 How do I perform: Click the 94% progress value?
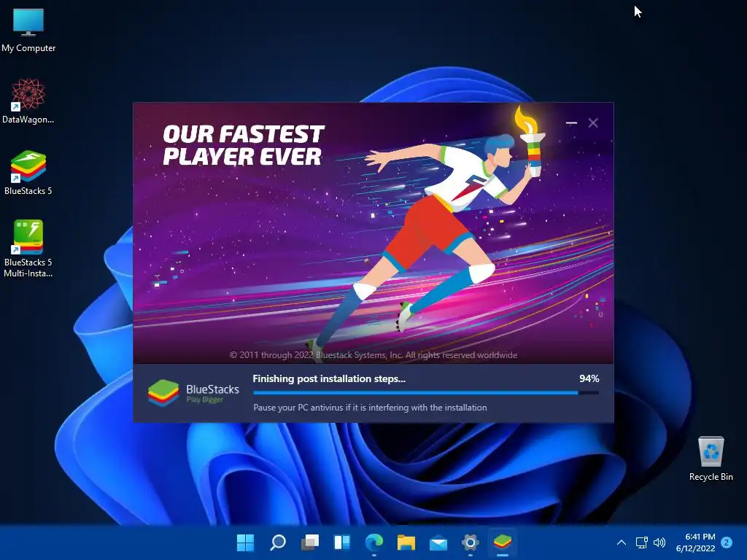589,378
